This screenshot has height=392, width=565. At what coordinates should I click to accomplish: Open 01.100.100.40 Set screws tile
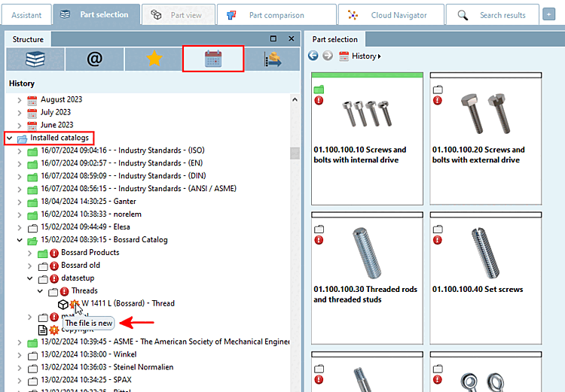pyautogui.click(x=486, y=278)
